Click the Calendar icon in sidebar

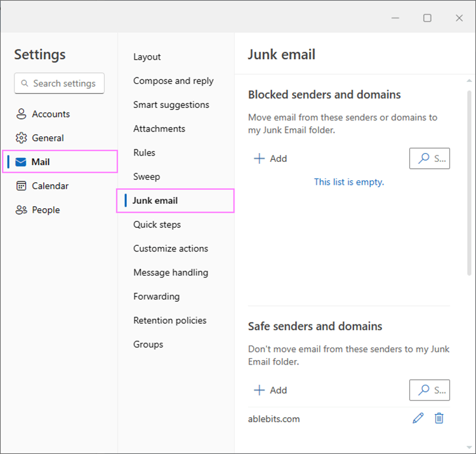[x=21, y=185]
